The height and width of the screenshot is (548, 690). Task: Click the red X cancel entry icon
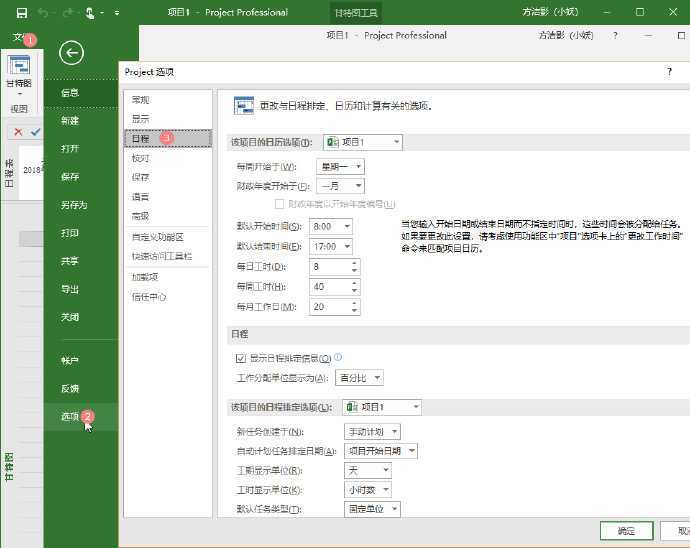click(x=18, y=132)
